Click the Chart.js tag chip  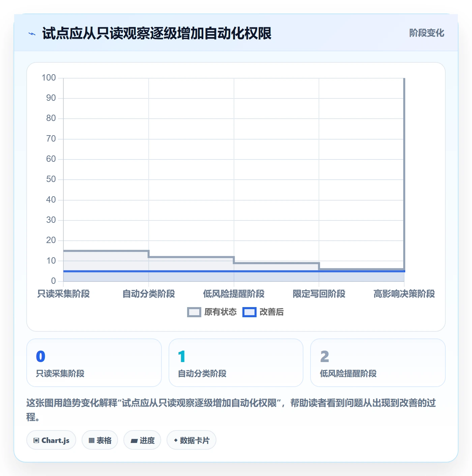point(51,440)
